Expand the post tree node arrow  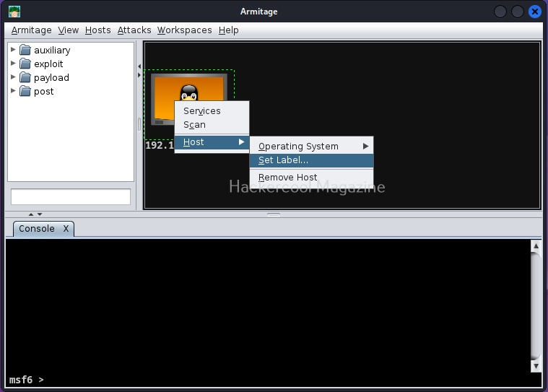click(13, 91)
